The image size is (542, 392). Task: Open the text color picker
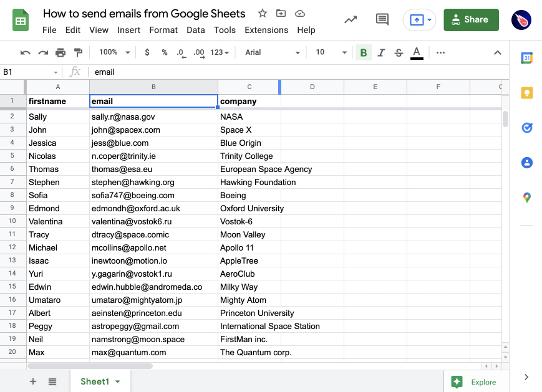[417, 53]
